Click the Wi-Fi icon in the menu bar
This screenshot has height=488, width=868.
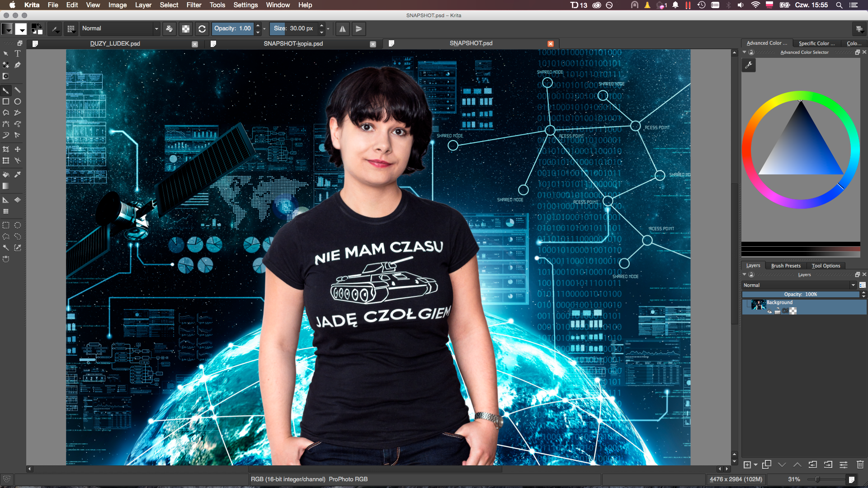755,5
